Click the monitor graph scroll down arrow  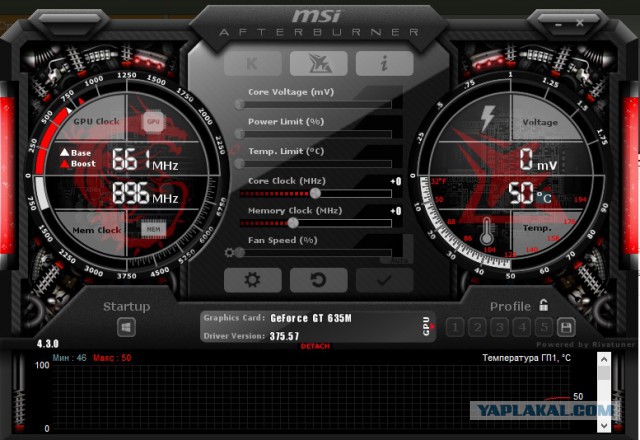[x=604, y=426]
